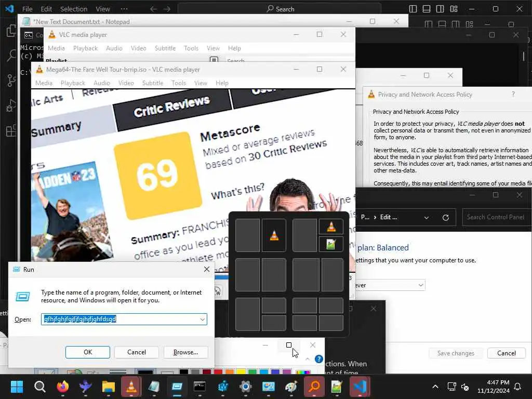Open File menu in VS Code
This screenshot has width=532, height=399.
[x=27, y=9]
